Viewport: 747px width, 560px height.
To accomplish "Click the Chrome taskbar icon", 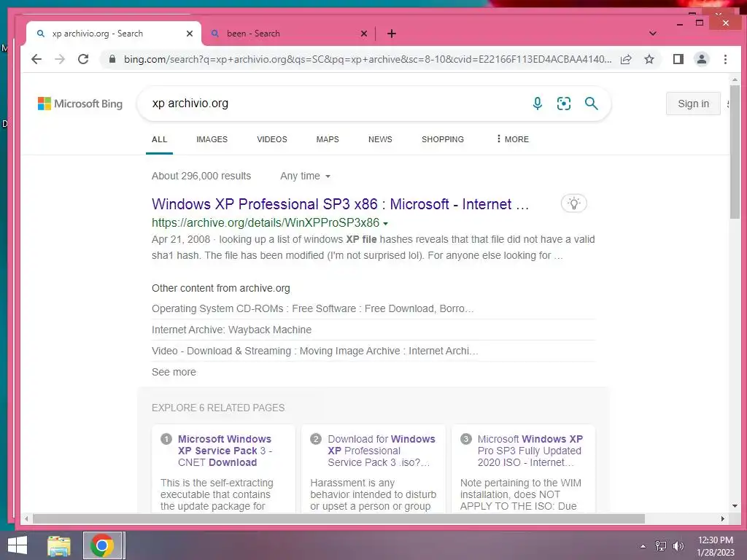I will click(x=101, y=545).
